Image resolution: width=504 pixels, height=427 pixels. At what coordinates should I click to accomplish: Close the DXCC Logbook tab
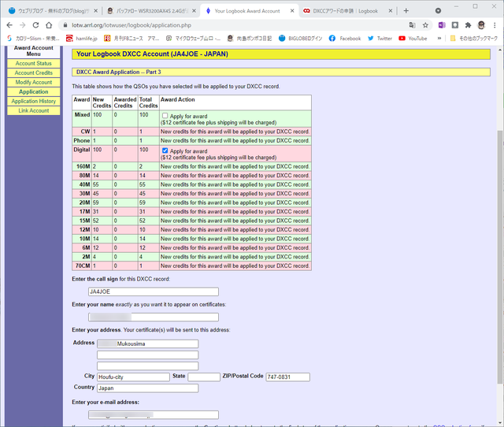pos(391,11)
